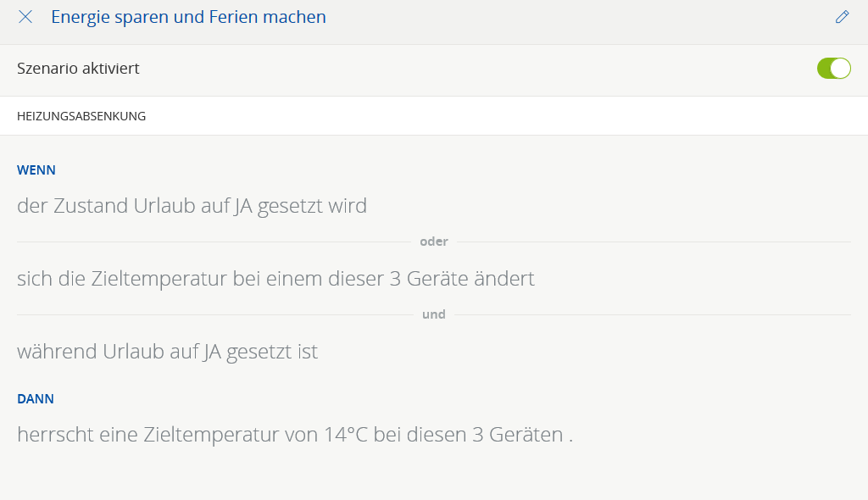Disable the Szenario aktiviert switch
This screenshot has height=500, width=868.
[833, 69]
